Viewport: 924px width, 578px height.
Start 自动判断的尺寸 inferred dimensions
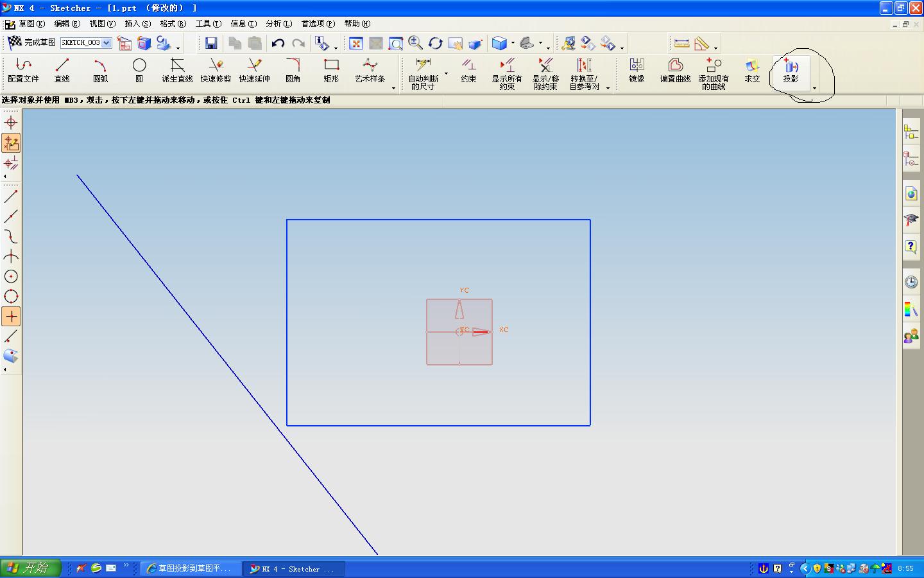click(423, 73)
